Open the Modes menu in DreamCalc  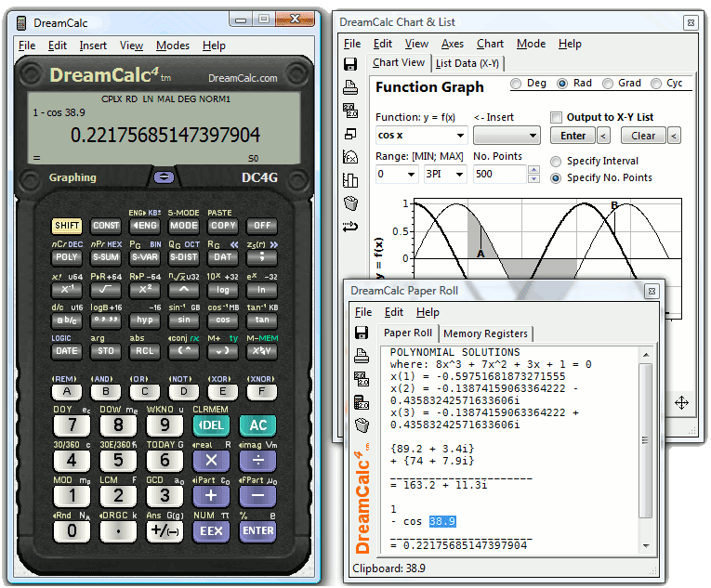pos(172,46)
